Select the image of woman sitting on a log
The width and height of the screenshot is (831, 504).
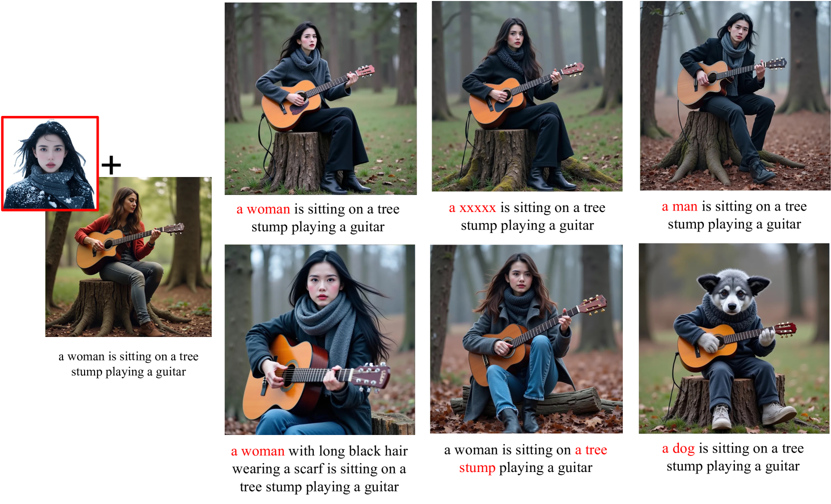click(x=526, y=339)
